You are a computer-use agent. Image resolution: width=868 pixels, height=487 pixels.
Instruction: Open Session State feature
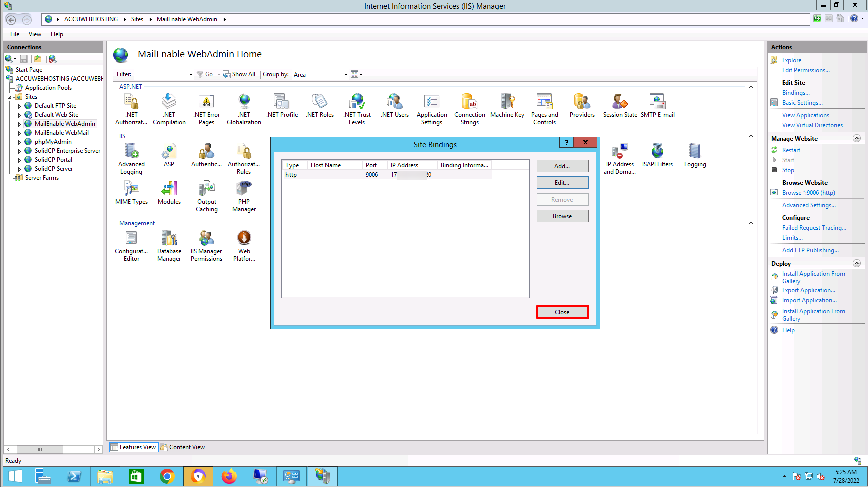pyautogui.click(x=620, y=106)
